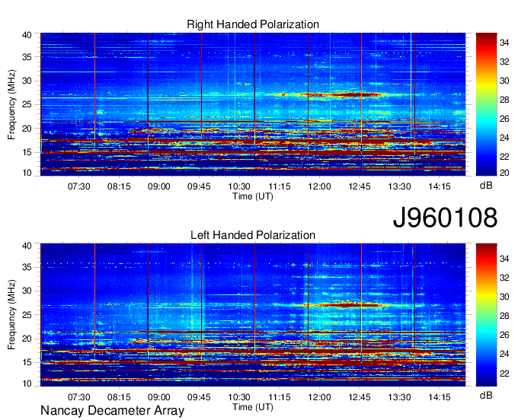Click 10 MHz frequency tick on Left Handed plot
This screenshot has width=518, height=420.
(x=27, y=383)
